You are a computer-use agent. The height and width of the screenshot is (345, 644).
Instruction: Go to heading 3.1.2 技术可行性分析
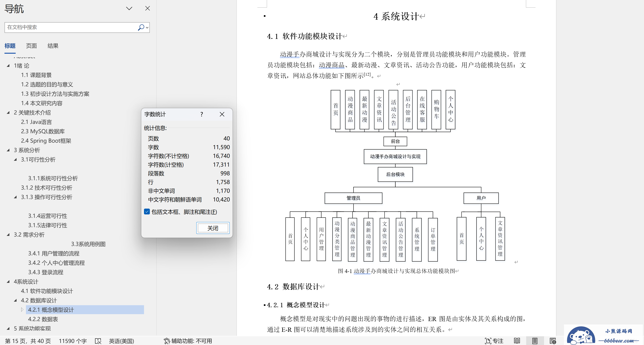47,188
